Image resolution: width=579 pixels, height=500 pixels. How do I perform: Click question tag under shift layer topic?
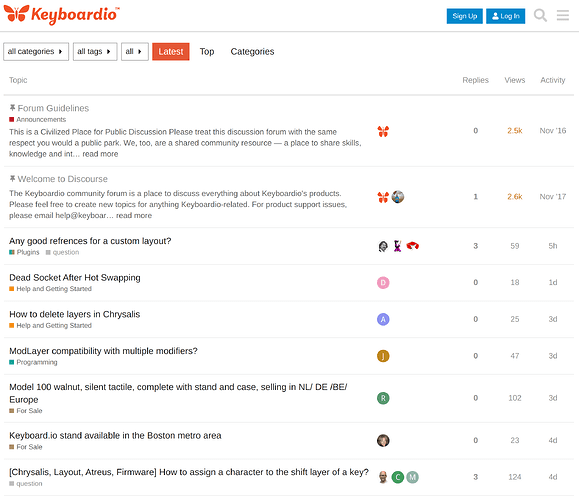(26, 484)
